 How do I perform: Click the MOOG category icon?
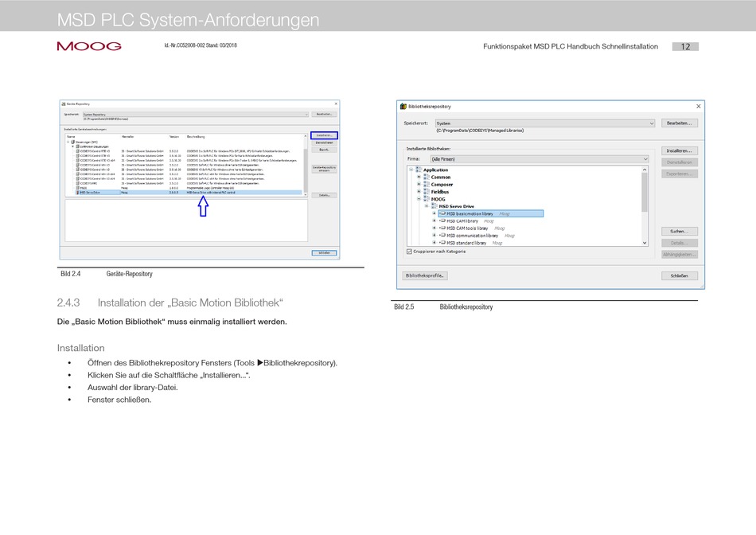point(427,199)
